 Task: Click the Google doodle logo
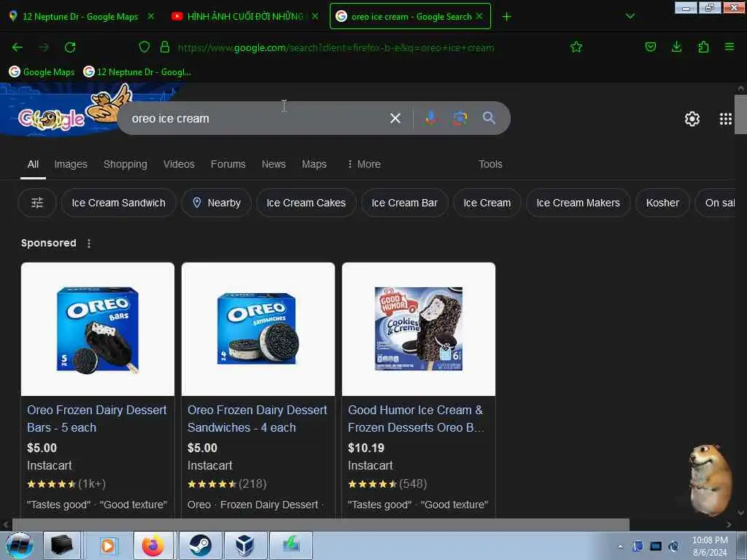click(52, 119)
